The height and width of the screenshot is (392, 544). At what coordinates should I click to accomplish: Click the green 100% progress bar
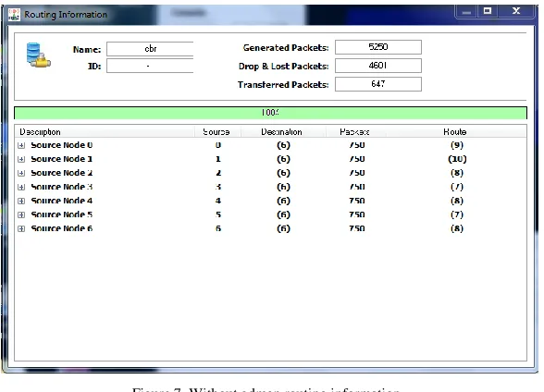(x=270, y=113)
